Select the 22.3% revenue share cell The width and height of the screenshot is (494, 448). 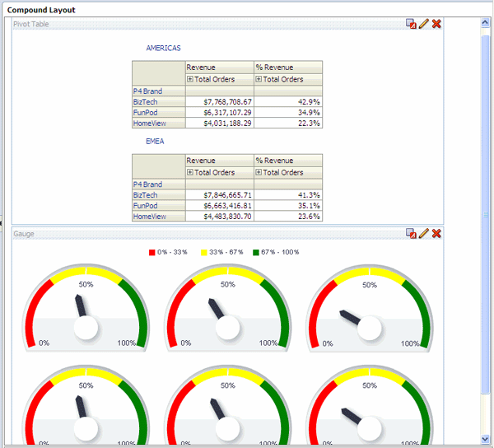click(288, 124)
